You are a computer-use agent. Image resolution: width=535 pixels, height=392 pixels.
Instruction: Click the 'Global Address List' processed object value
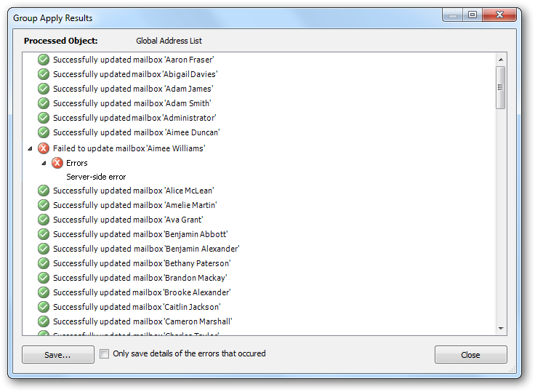pos(169,41)
